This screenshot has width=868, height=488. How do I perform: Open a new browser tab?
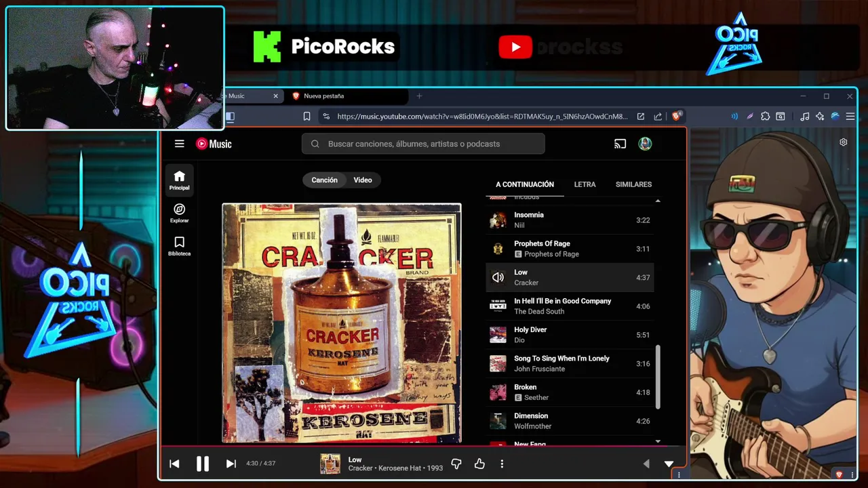(419, 96)
